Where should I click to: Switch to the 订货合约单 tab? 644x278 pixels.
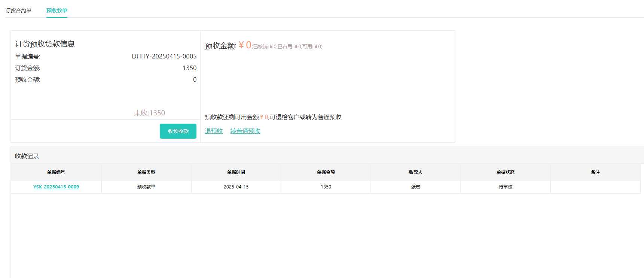coord(18,10)
